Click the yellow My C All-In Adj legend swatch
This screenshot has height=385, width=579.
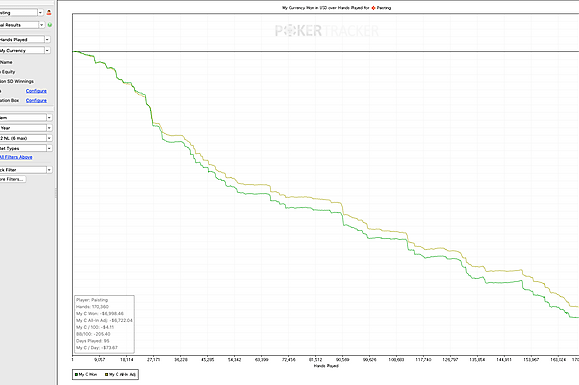click(106, 374)
